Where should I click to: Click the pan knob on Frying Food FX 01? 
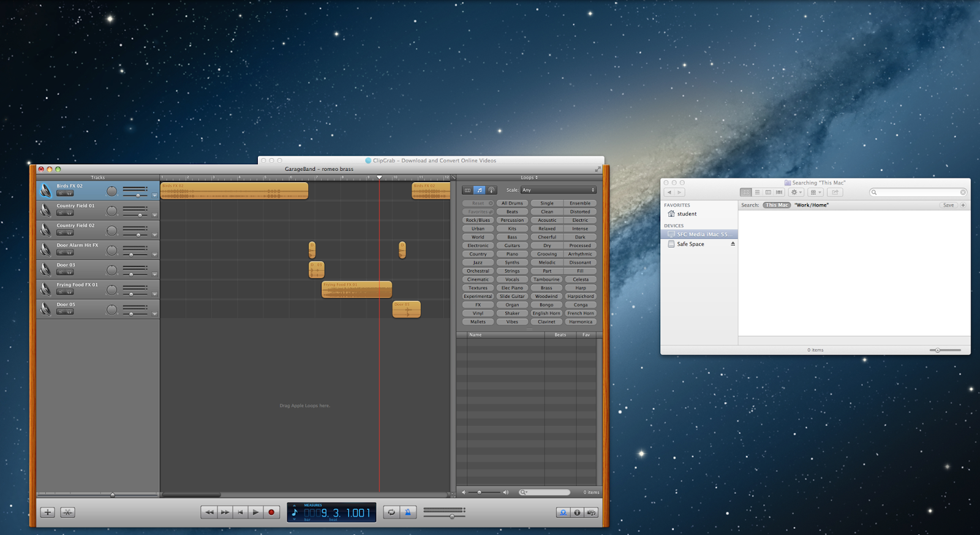click(111, 290)
